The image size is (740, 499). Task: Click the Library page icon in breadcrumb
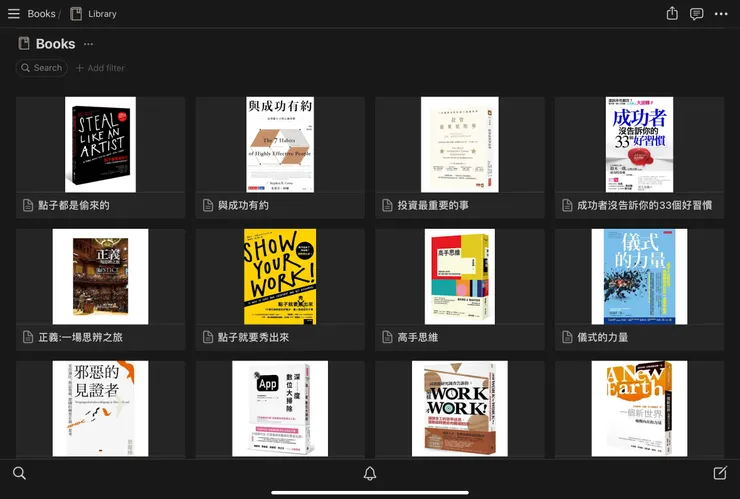(76, 14)
